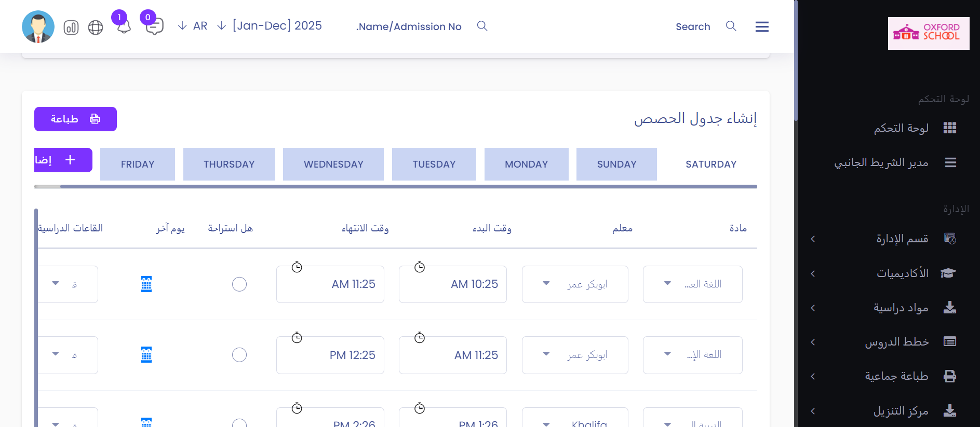Image resolution: width=980 pixels, height=427 pixels.
Task: Switch to the WEDNESDAY tab
Action: pyautogui.click(x=333, y=164)
